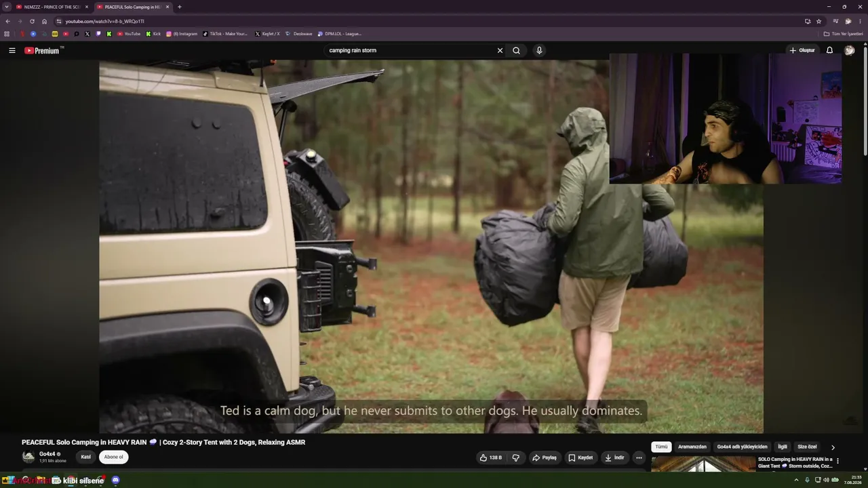
Task: Open the Discord taskbar icon
Action: point(115,480)
